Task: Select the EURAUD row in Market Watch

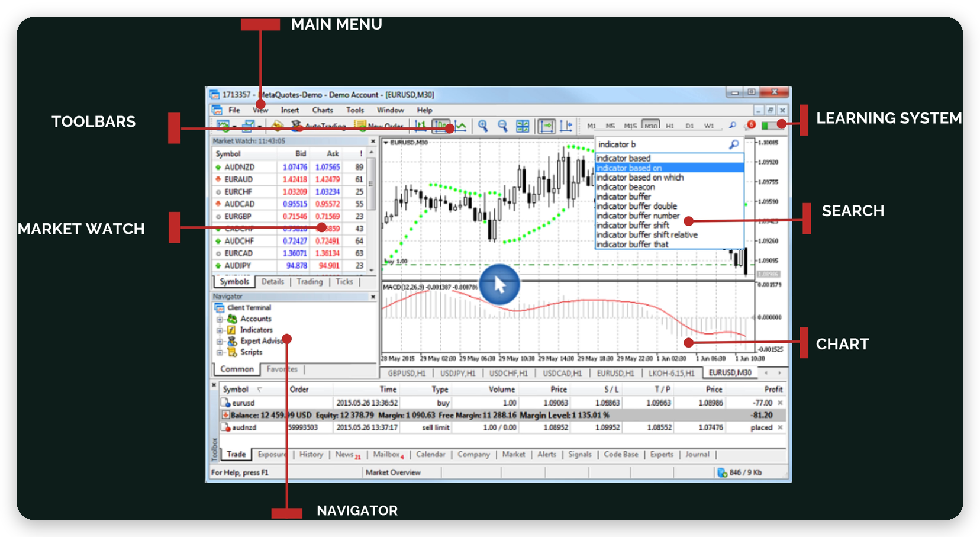Action: (290, 179)
